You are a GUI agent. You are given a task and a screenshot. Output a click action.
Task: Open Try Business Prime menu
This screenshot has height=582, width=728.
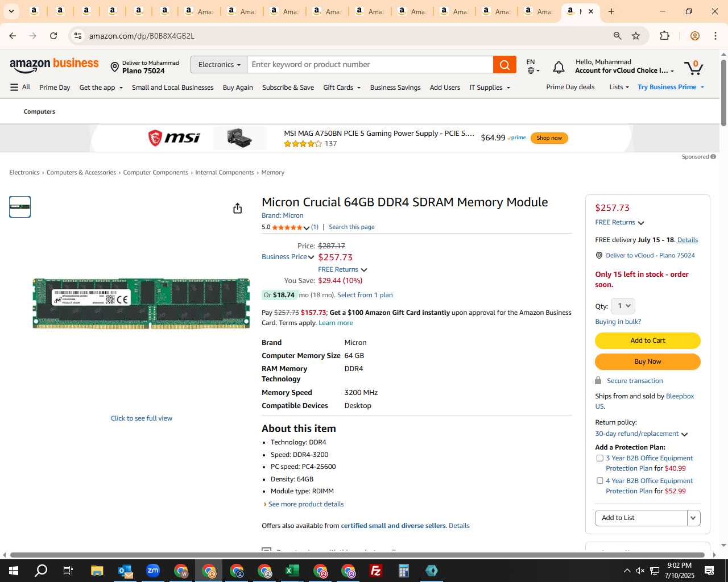[671, 87]
